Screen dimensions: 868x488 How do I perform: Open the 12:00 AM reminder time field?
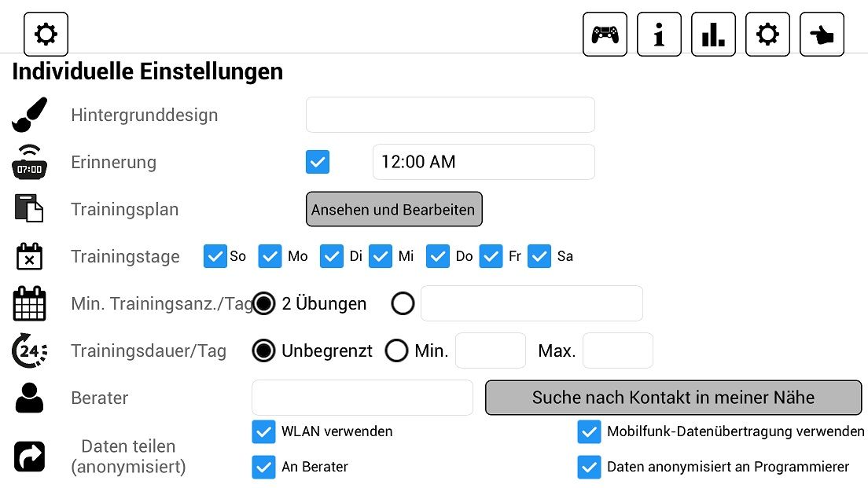pos(484,162)
